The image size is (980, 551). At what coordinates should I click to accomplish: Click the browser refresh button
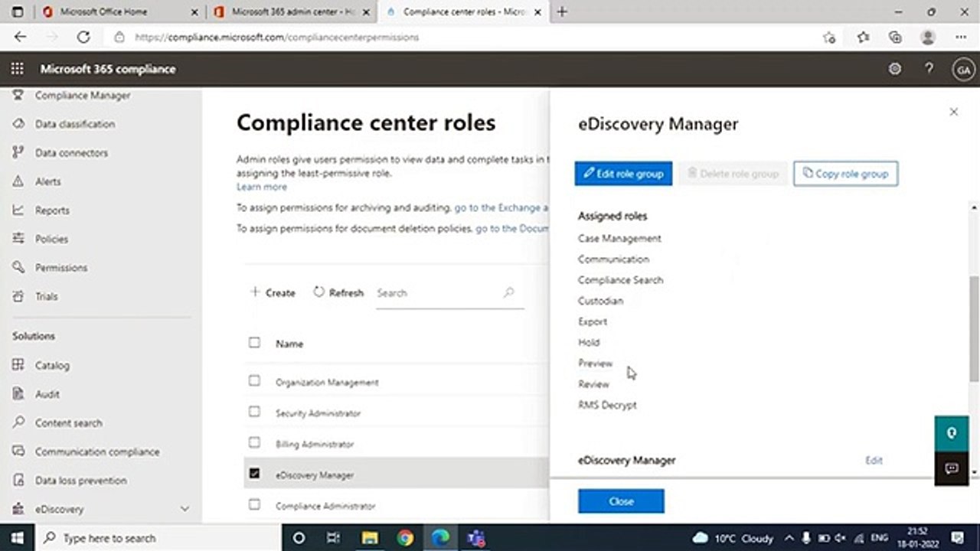tap(83, 37)
